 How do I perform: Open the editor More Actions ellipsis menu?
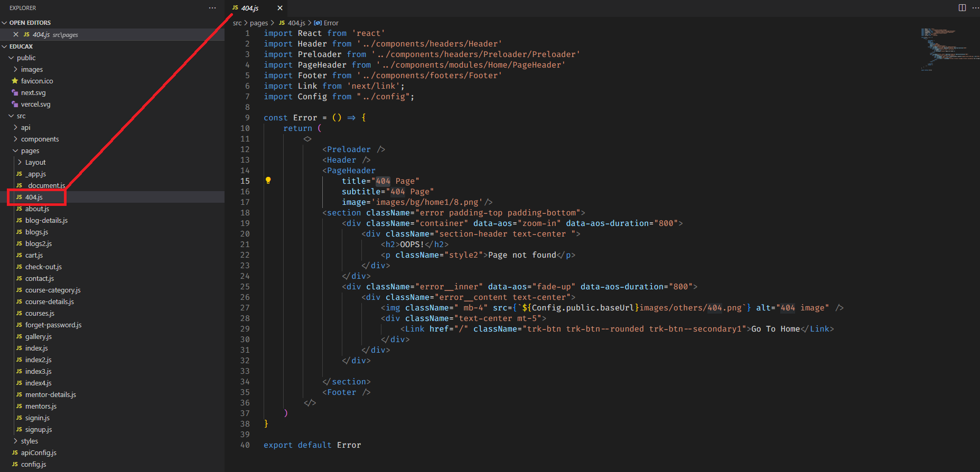coord(975,8)
